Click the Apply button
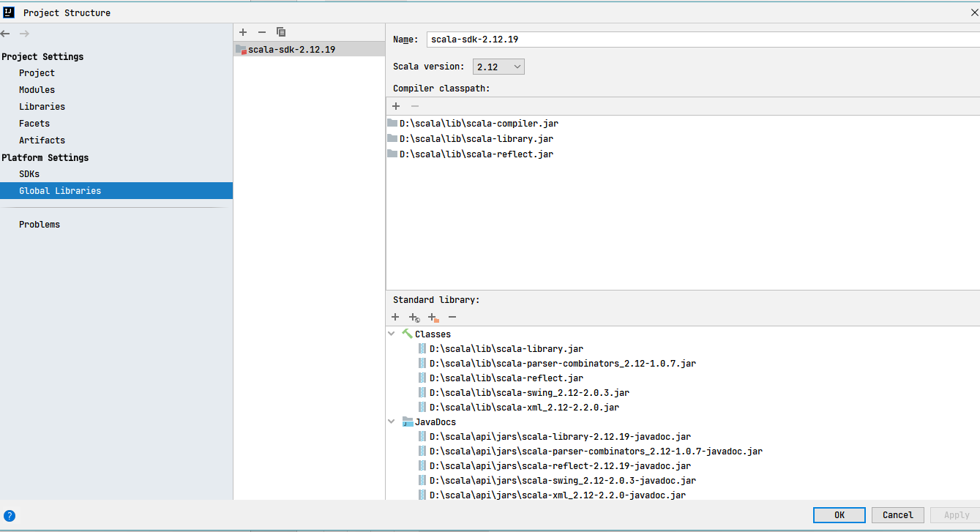 pos(957,515)
